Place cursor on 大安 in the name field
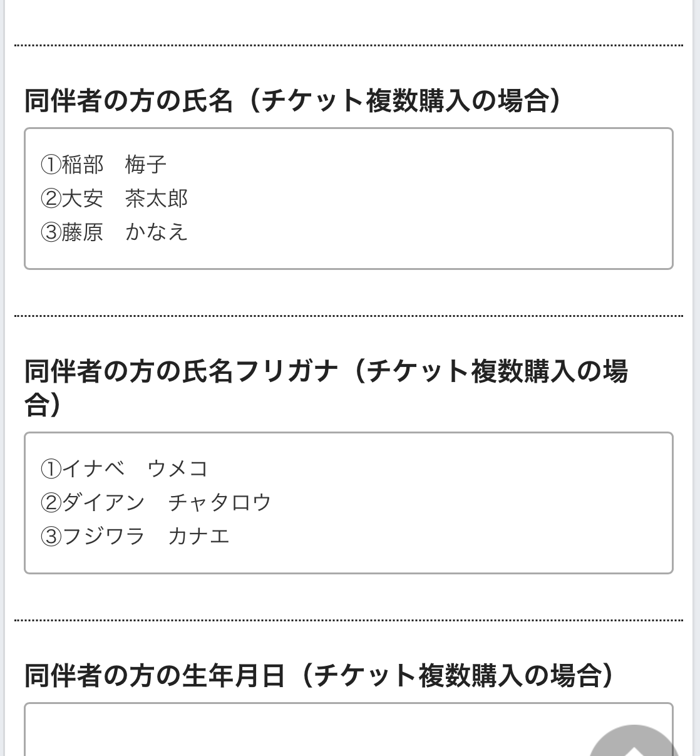 [83, 199]
